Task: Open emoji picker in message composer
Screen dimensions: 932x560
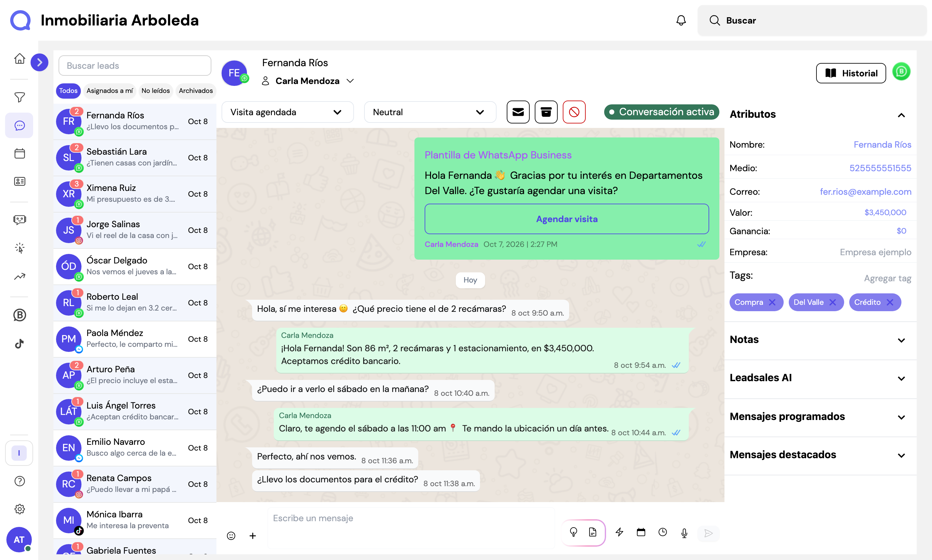Action: [231, 536]
